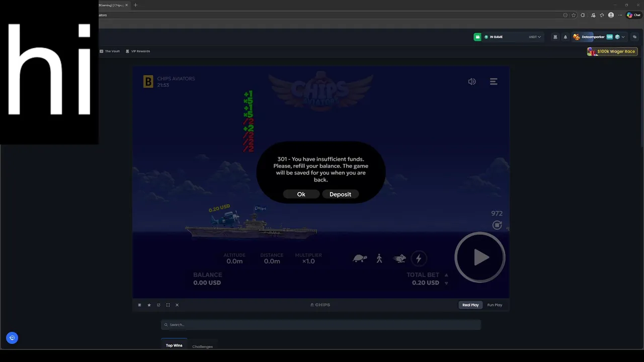Start the round with the big play button
The image size is (644, 362).
tap(480, 257)
